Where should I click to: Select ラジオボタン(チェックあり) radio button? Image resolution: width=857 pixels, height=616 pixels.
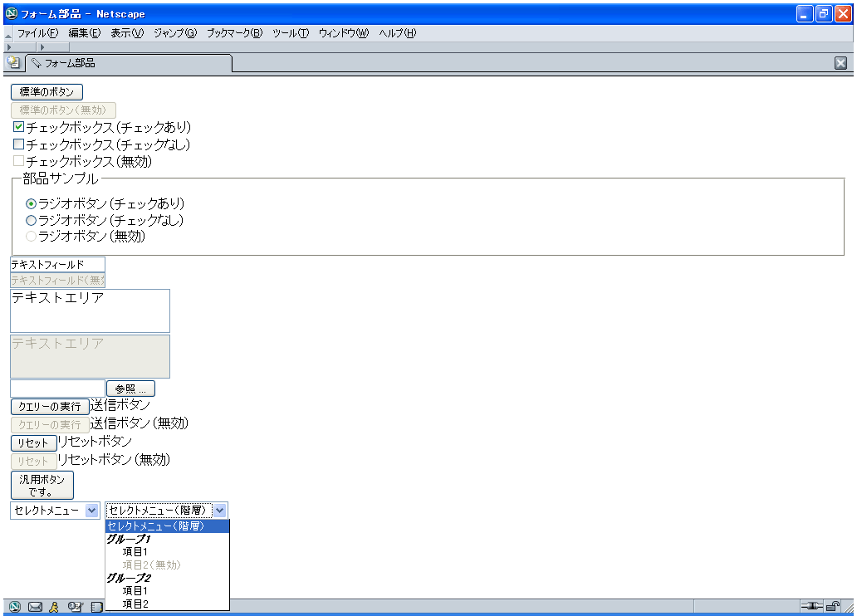[32, 204]
